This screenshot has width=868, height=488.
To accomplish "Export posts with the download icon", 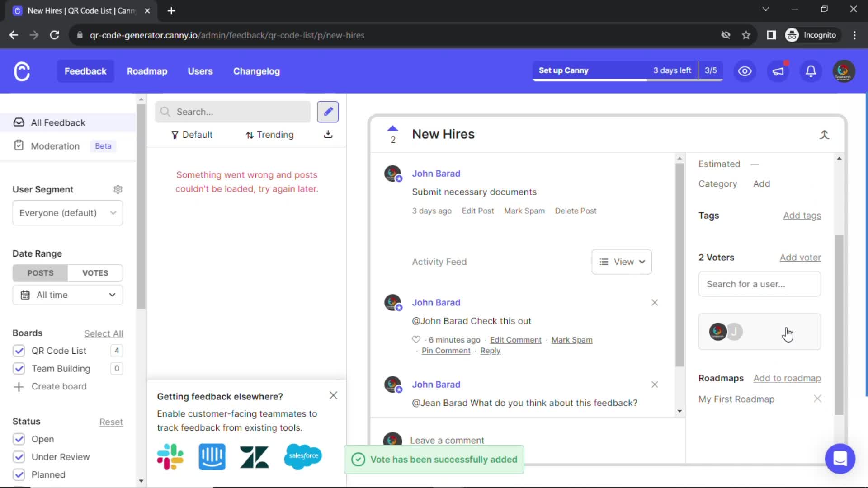I will coord(328,135).
